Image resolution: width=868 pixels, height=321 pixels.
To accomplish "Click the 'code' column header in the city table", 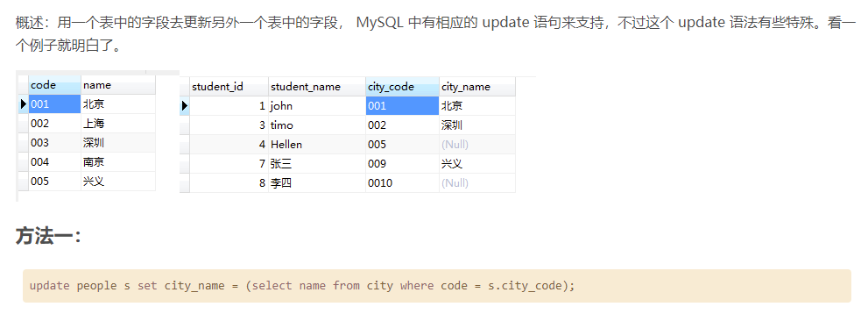I will 55,85.
